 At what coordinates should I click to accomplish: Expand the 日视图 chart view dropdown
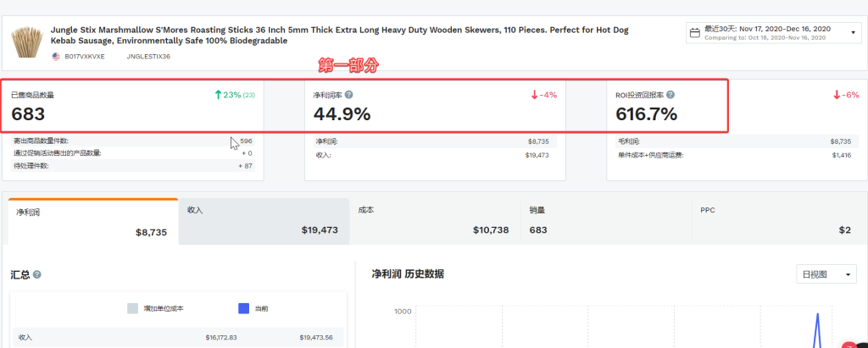coord(826,274)
